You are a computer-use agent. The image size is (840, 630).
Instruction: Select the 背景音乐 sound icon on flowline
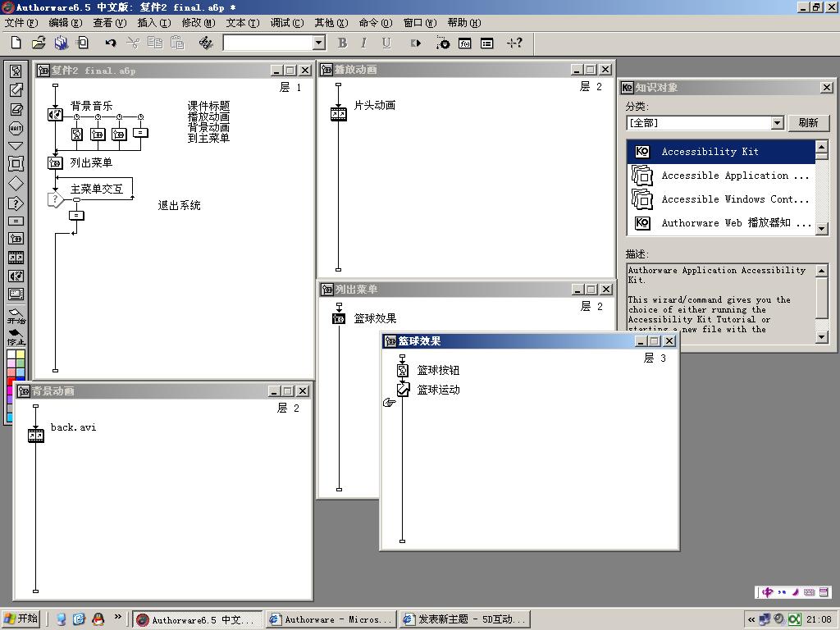(x=55, y=114)
